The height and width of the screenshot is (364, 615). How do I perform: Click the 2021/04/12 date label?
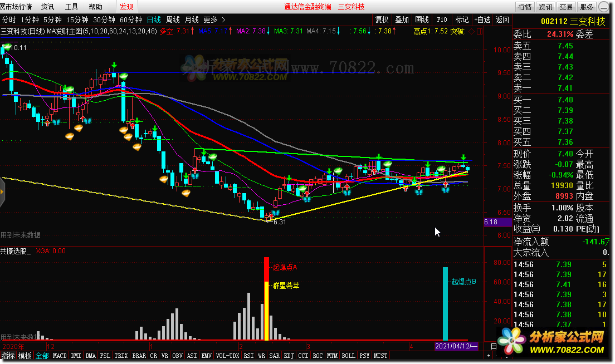coord(457,346)
